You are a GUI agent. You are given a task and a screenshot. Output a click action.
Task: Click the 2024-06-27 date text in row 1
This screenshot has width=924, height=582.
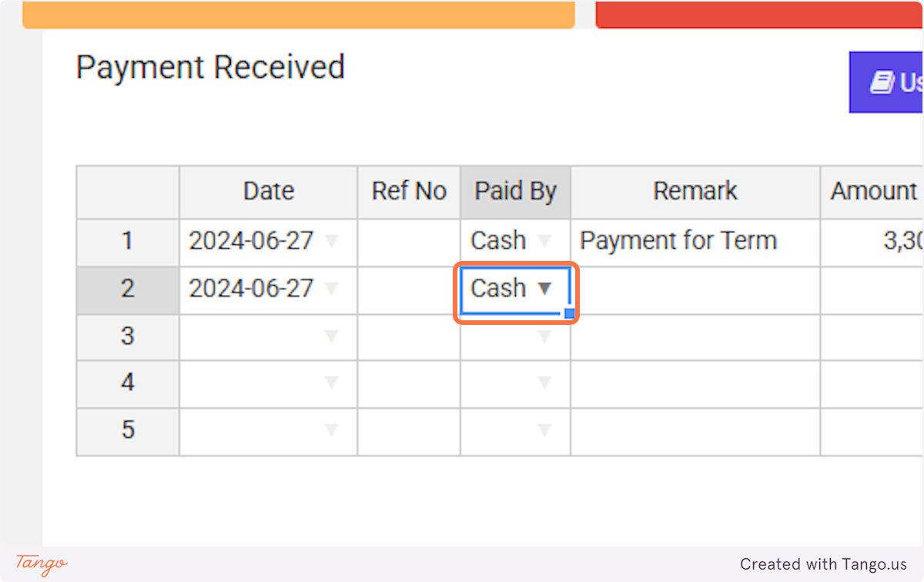click(251, 241)
